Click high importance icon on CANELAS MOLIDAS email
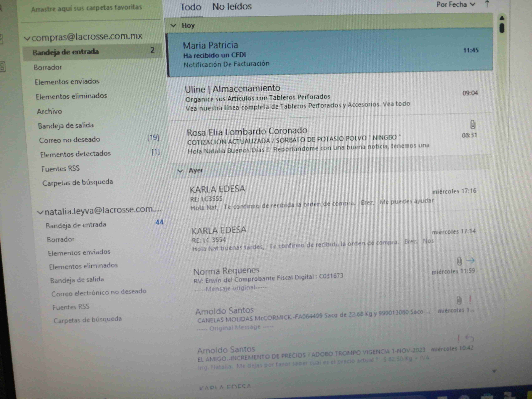The width and height of the screenshot is (532, 399). pyautogui.click(x=470, y=300)
